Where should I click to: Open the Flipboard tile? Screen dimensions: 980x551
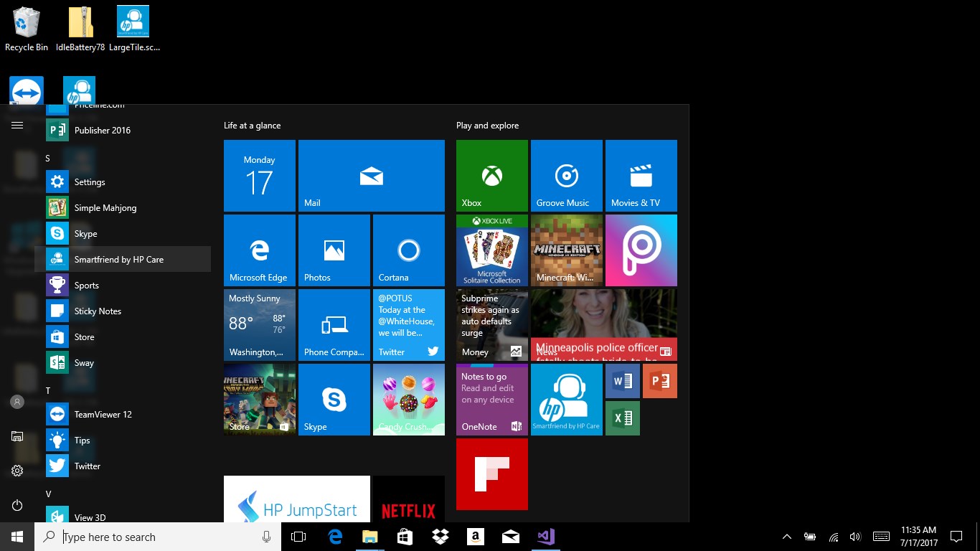pyautogui.click(x=492, y=474)
